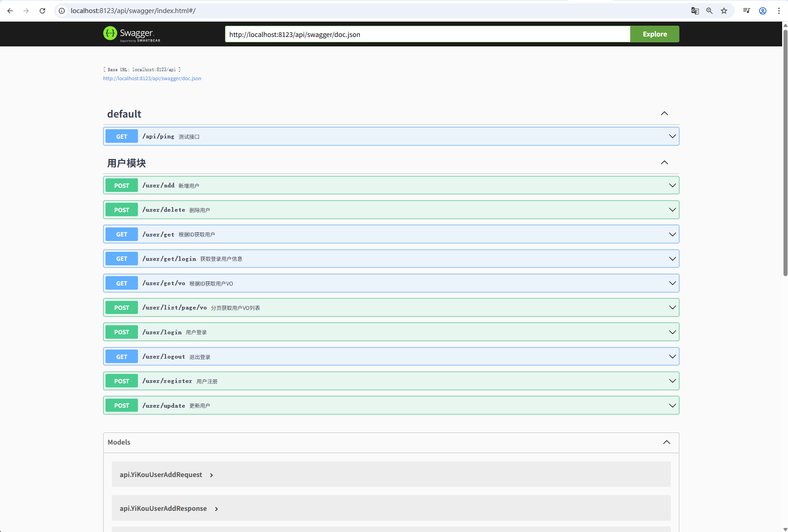The height and width of the screenshot is (532, 788).
Task: Bookmark this page with star icon
Action: click(724, 11)
